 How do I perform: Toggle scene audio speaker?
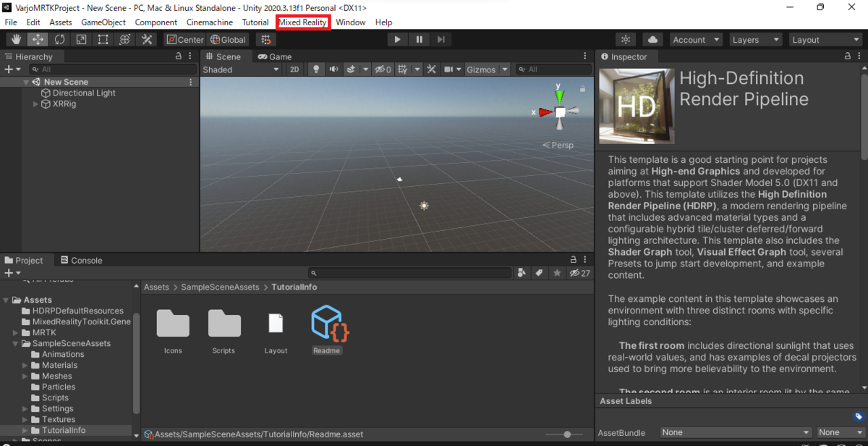(x=333, y=70)
